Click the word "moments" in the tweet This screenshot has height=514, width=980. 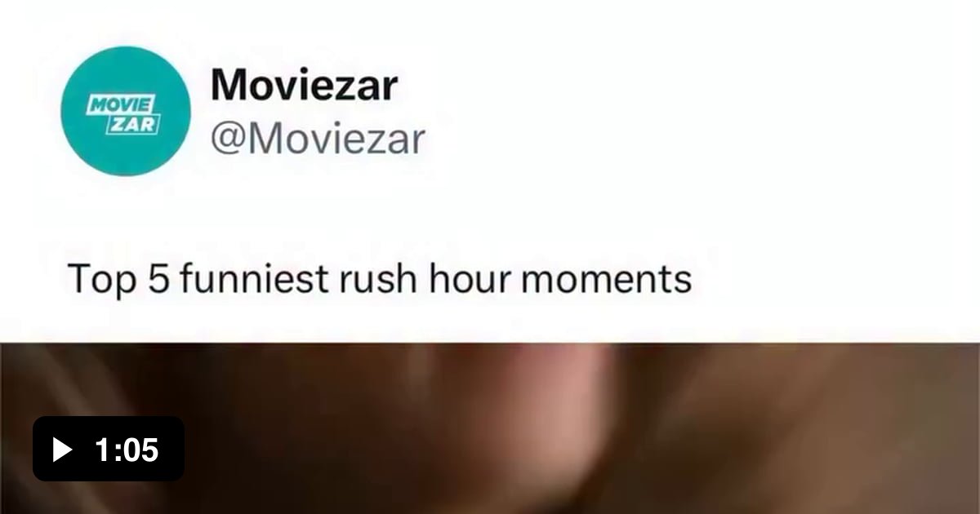605,280
